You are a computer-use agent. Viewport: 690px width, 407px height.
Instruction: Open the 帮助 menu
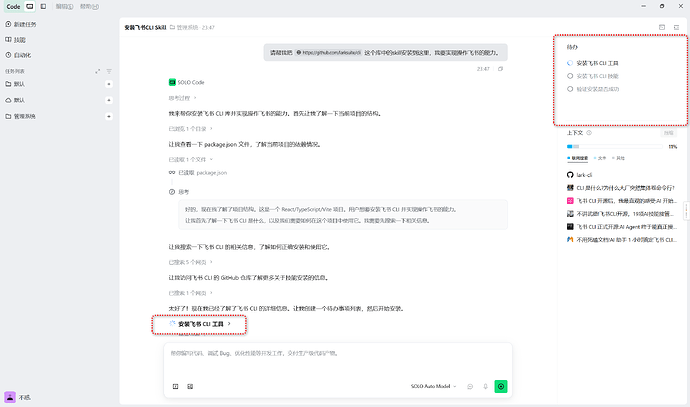[x=89, y=7]
